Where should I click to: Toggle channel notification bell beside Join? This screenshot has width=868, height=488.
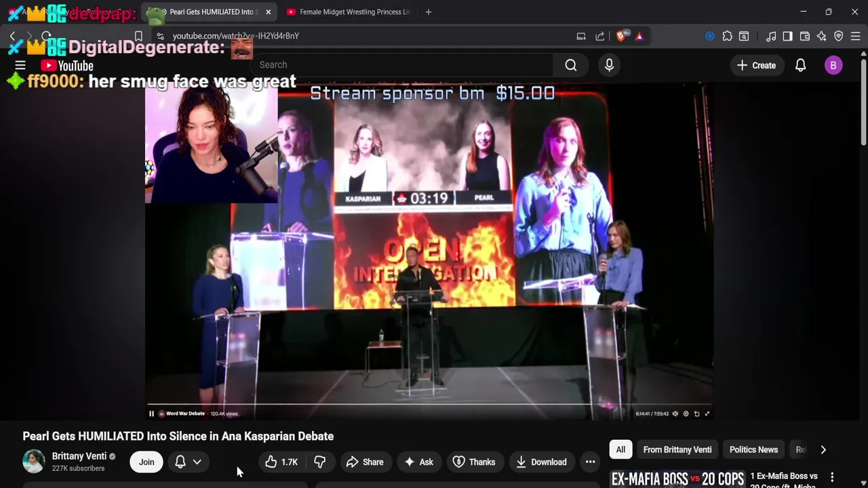coord(180,462)
